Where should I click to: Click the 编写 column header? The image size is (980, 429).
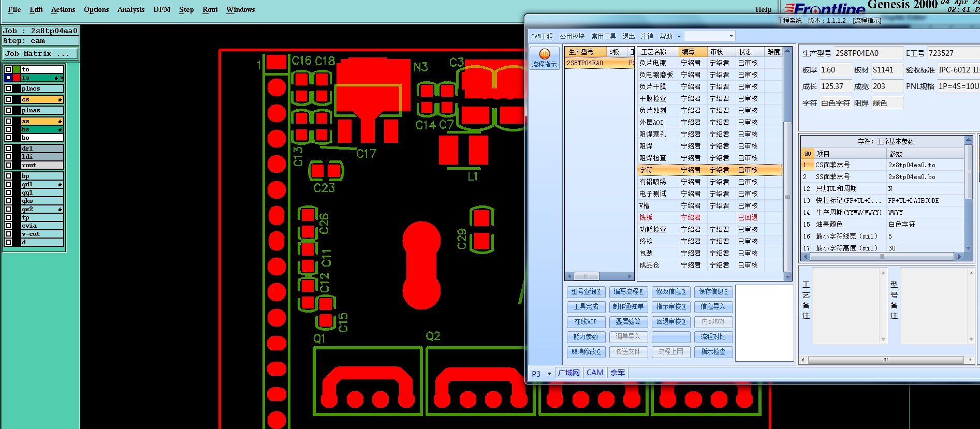point(693,52)
